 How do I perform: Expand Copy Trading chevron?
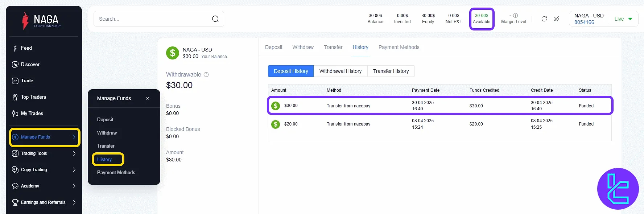[74, 170]
